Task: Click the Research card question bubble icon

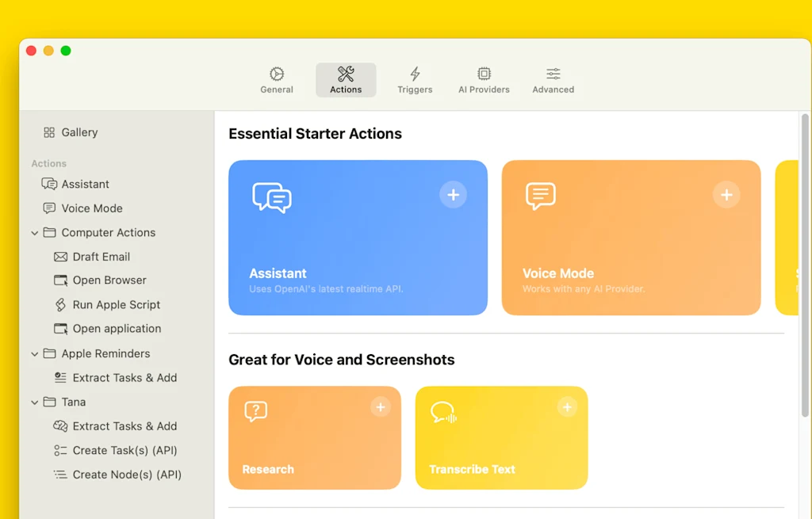Action: [256, 411]
